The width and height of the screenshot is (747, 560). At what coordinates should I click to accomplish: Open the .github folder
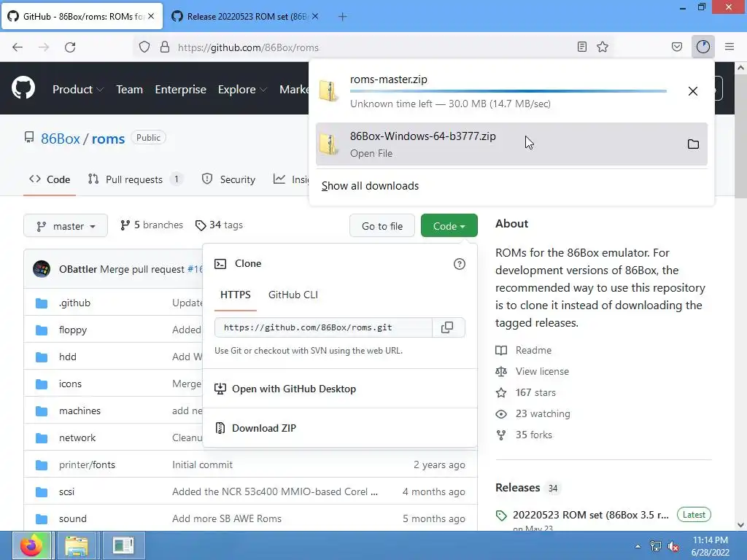click(x=75, y=303)
